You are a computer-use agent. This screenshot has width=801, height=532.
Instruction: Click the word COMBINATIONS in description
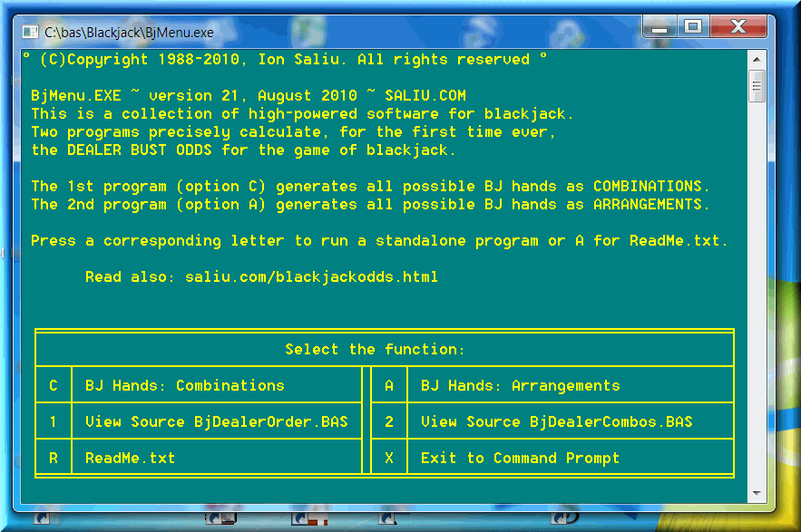pyautogui.click(x=647, y=187)
